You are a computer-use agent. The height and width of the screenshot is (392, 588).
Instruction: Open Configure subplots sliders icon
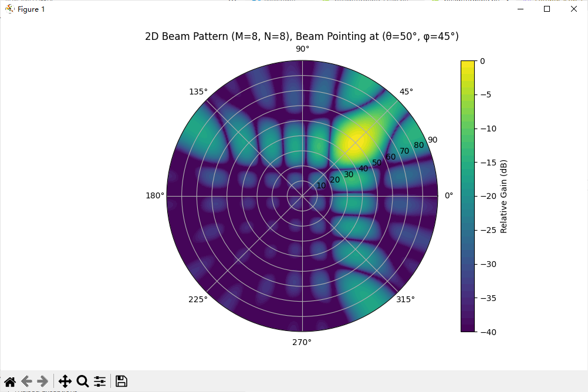tap(100, 381)
